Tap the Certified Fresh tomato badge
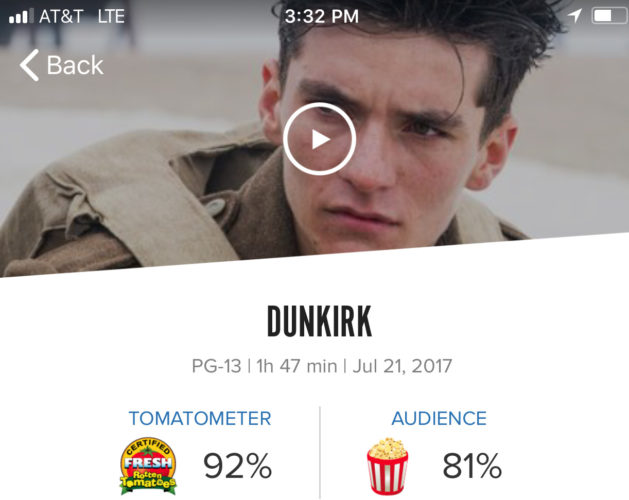The image size is (629, 500). [148, 466]
